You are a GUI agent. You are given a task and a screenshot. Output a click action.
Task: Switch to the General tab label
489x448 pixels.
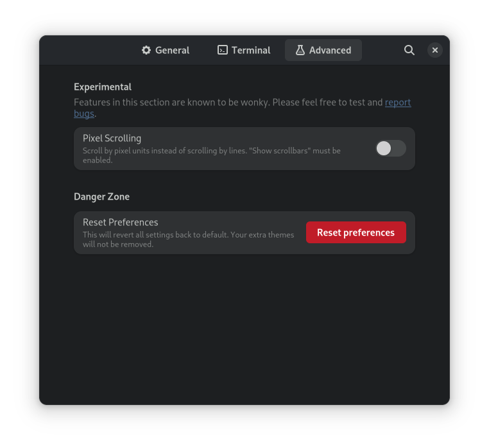(172, 50)
